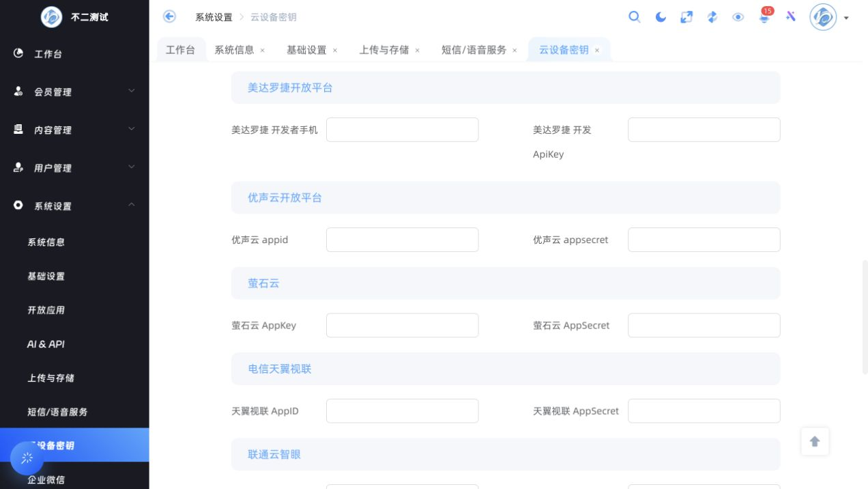Viewport: 868px width, 489px height.
Task: Click 系统设置 in the breadcrumb
Action: tap(214, 17)
